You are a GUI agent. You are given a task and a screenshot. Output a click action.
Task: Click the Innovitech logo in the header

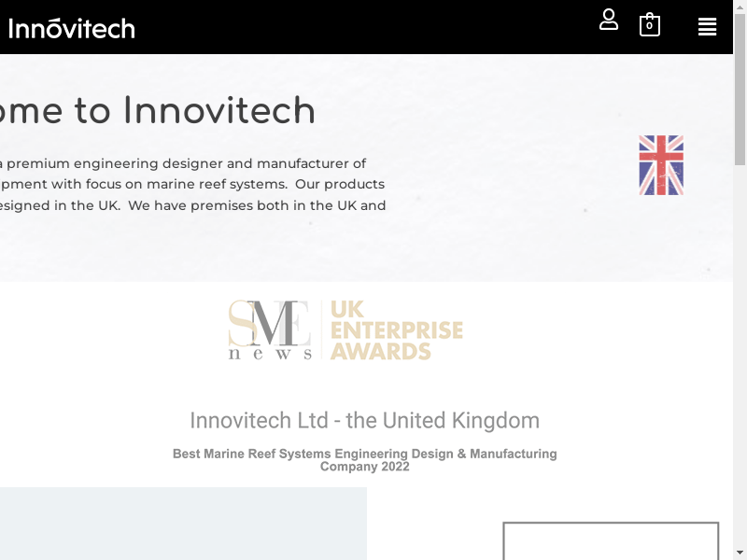(x=72, y=28)
